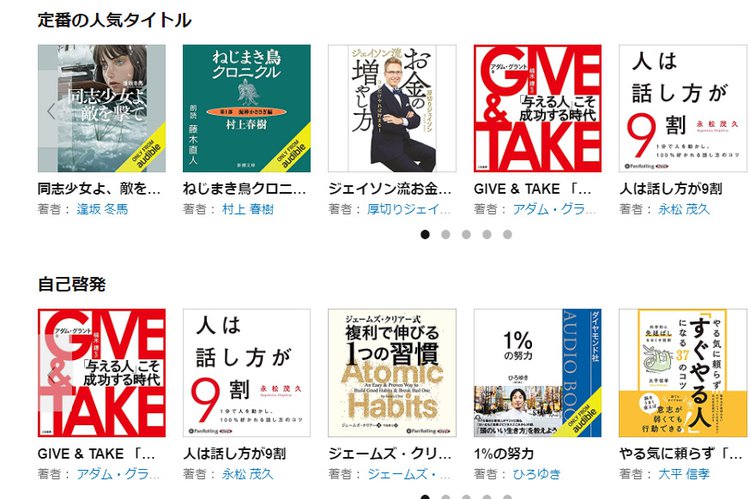The width and height of the screenshot is (750, 499).
Task: Click the ジェイソン流お金の増やし方 cover image
Action: [x=392, y=109]
